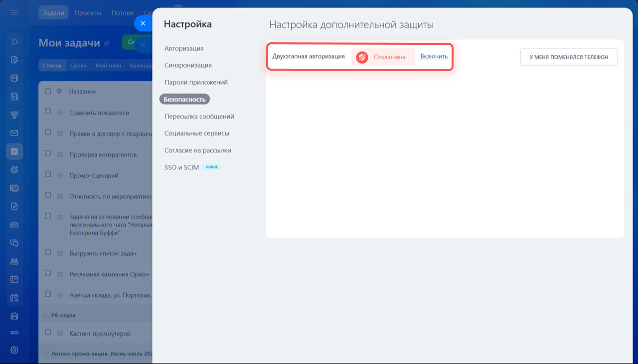Open the Calendar icon in the left sidebar
Viewport: 638px width, 364px height.
(x=14, y=279)
